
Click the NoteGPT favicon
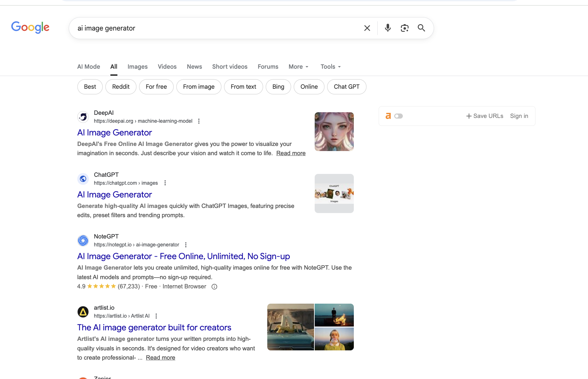pyautogui.click(x=83, y=240)
